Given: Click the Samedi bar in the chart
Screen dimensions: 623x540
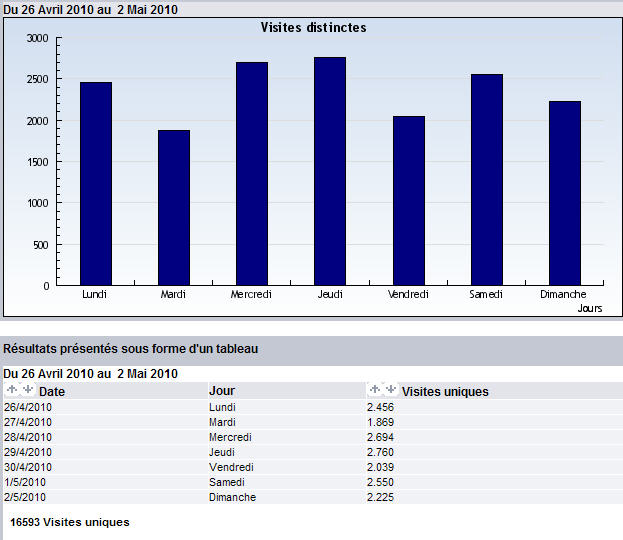Looking at the screenshot, I should (x=486, y=180).
